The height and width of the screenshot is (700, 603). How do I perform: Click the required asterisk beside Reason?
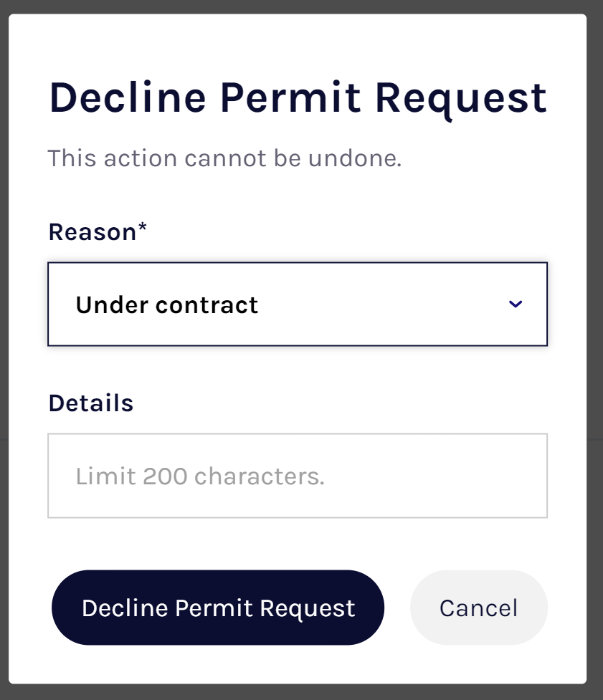click(x=143, y=229)
